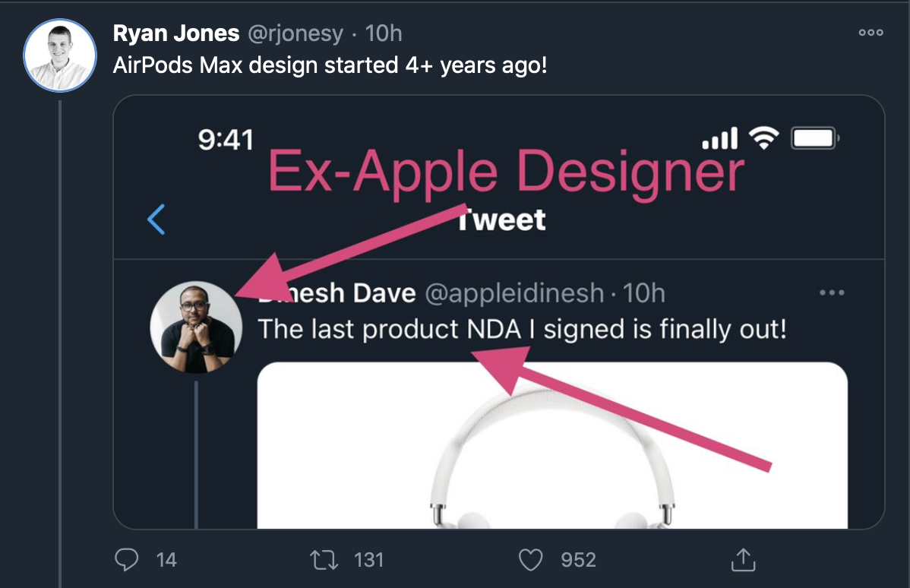This screenshot has width=910, height=588.
Task: Click the battery icon in the phone status bar
Action: tap(816, 138)
